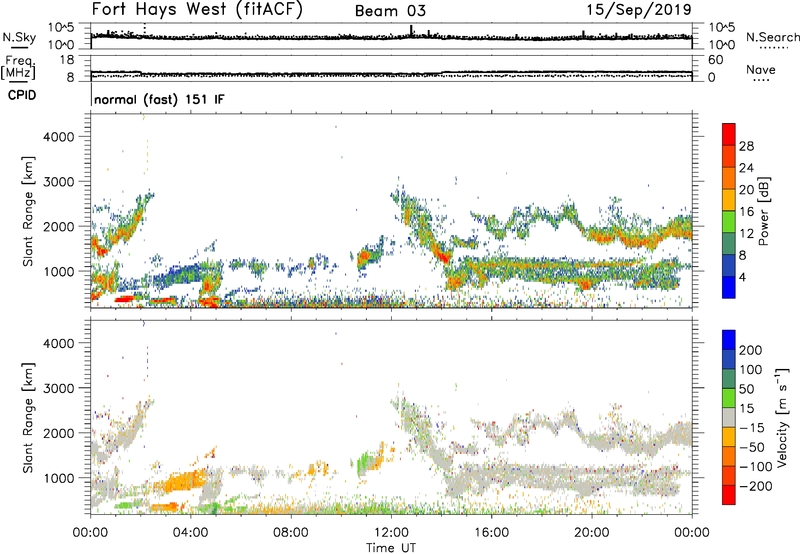800x554 pixels.
Task: Select the "Power [dB]" colorbar title
Action: click(x=764, y=211)
